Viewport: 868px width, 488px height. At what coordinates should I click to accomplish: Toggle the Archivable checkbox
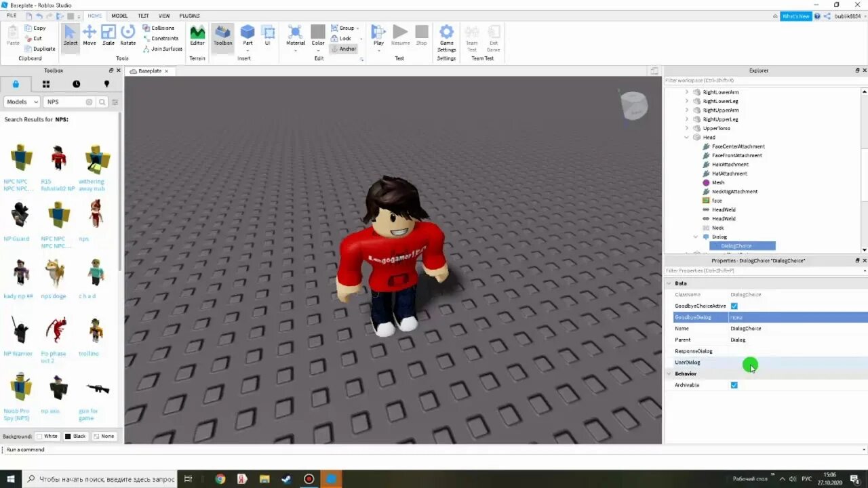(734, 385)
